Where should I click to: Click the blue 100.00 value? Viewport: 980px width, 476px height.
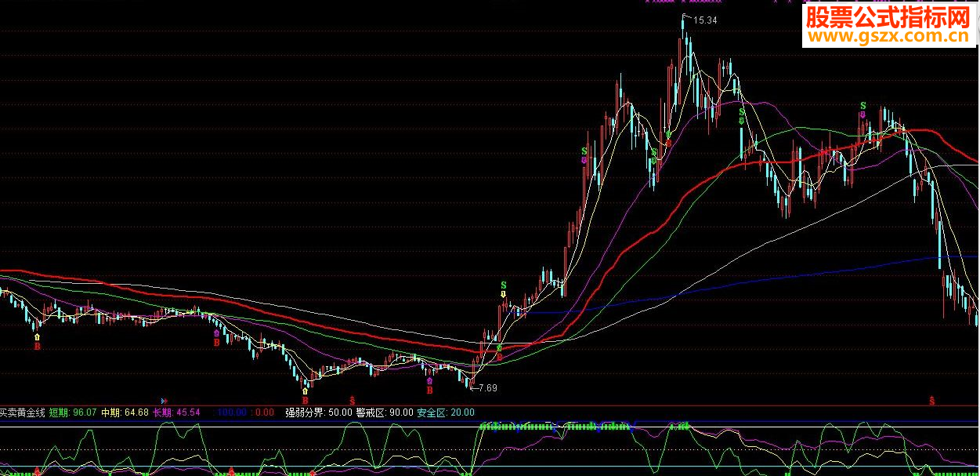point(231,412)
